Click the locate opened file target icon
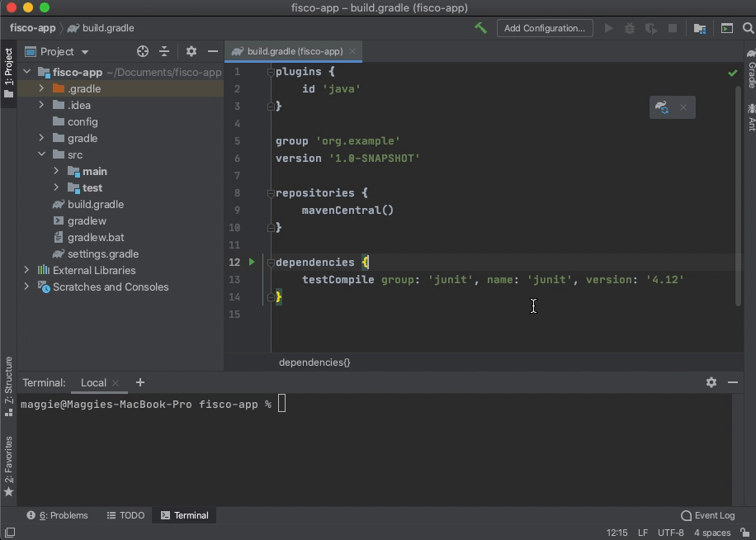Image resolution: width=756 pixels, height=540 pixels. [143, 51]
